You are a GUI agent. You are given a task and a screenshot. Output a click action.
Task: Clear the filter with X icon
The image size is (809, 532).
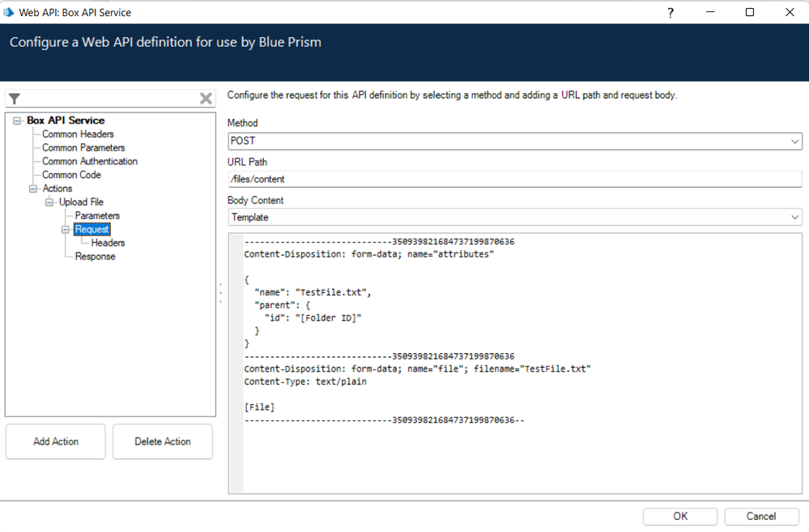click(206, 99)
